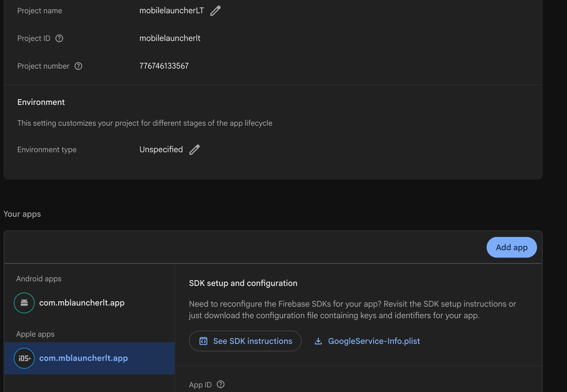567x392 pixels.
Task: Click the Unspecified environment value
Action: click(161, 150)
